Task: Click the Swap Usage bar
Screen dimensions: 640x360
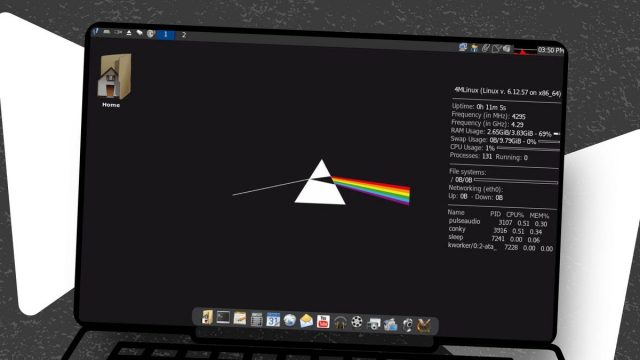Action: (549, 142)
